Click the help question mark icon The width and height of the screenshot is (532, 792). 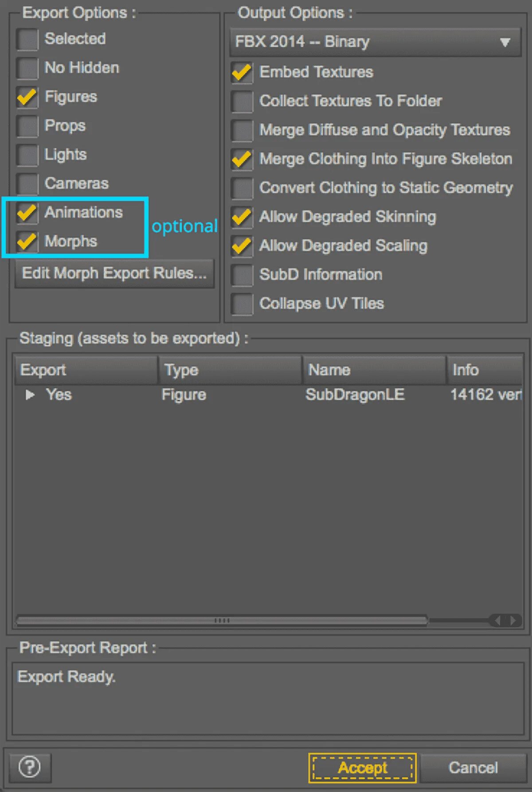point(30,767)
